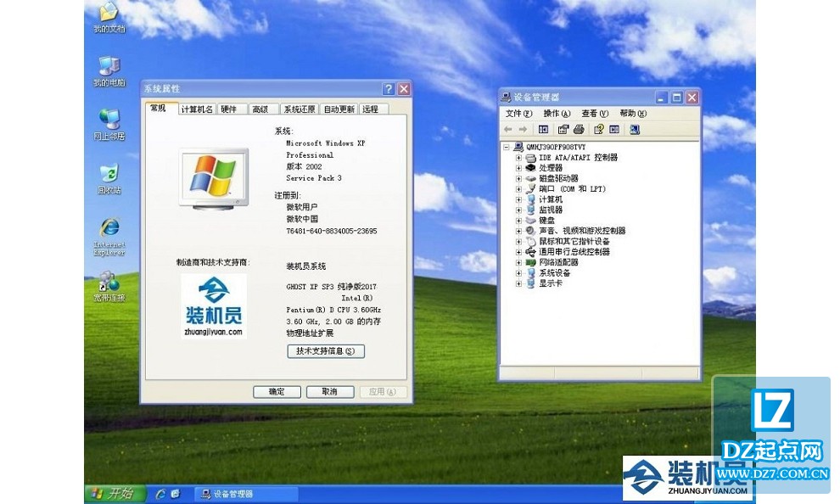Click the ? help button in 系统属性 title bar
The width and height of the screenshot is (840, 504).
(389, 89)
